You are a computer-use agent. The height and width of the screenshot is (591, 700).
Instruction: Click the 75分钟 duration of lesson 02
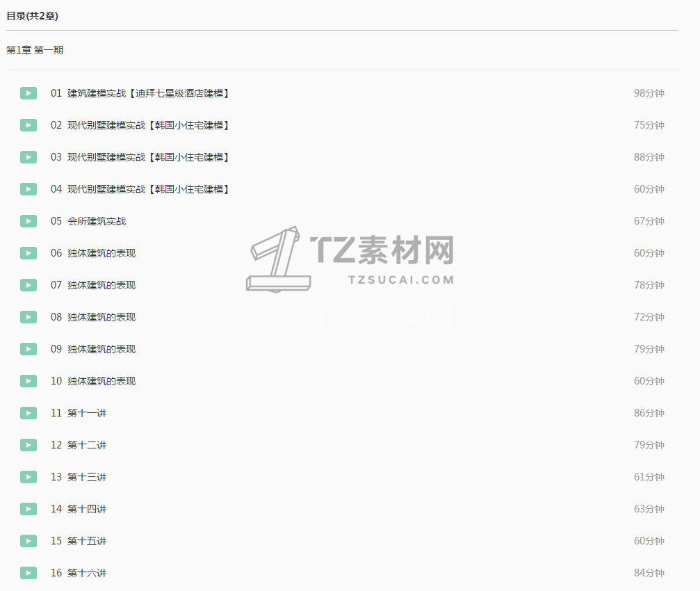click(649, 125)
